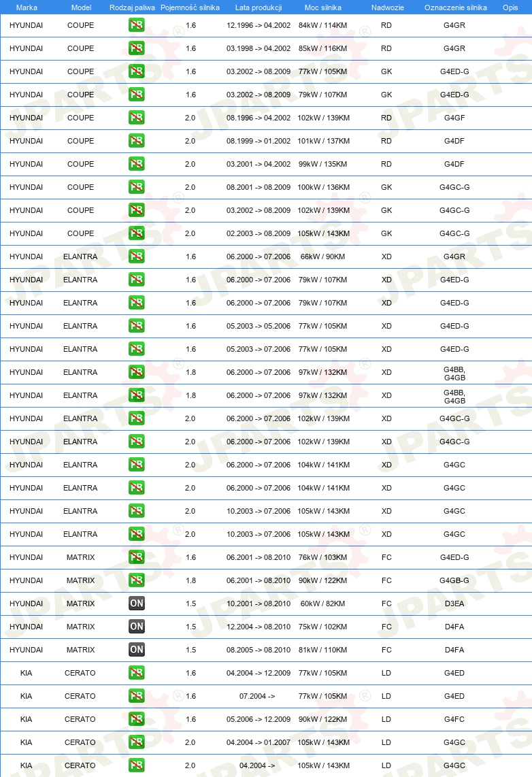
Task: Select production dates 08.1999 -> 01.2002
Action: tap(259, 141)
